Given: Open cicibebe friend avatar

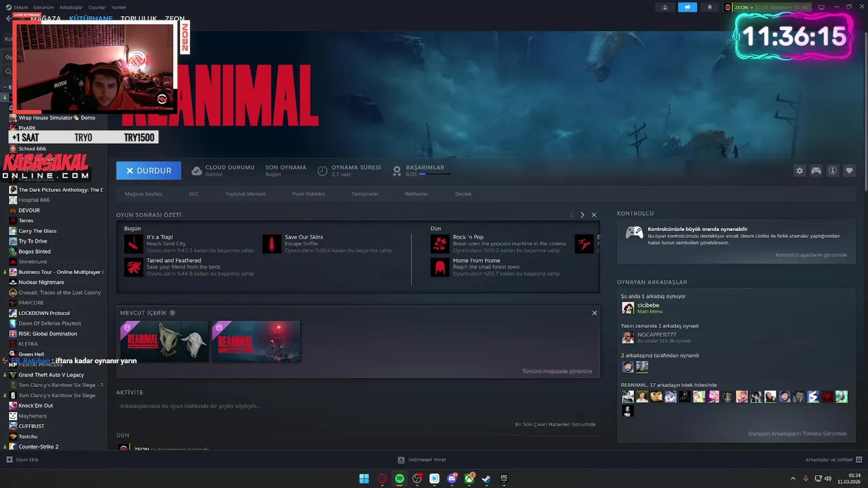Looking at the screenshot, I should (x=628, y=308).
